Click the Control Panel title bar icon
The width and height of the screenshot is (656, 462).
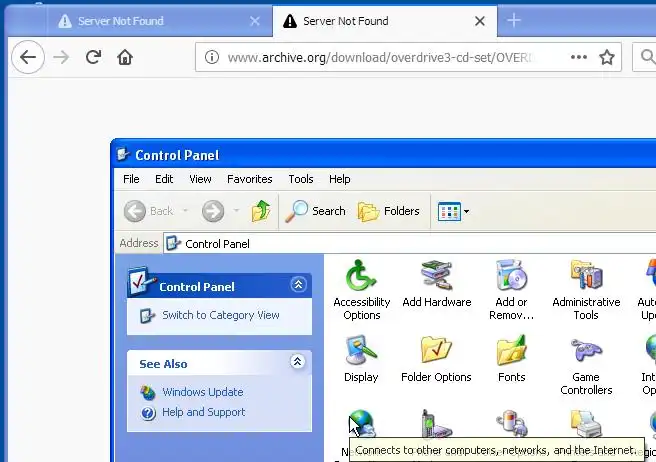[123, 155]
